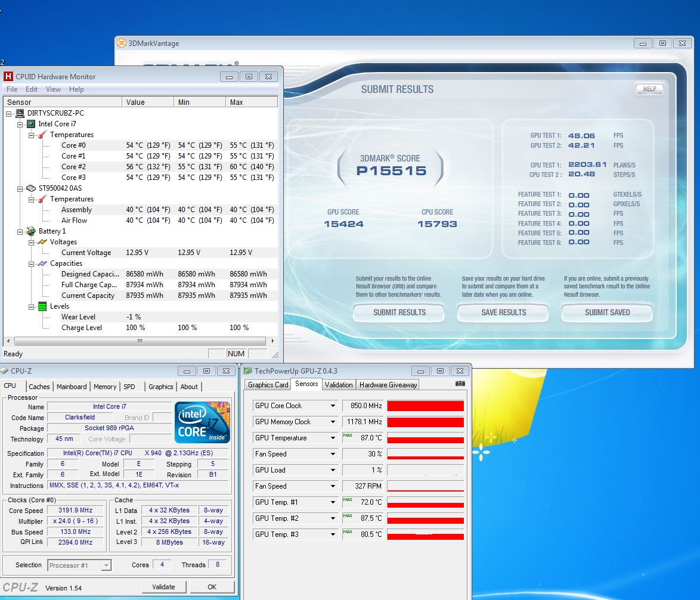
Task: Collapse the Levels tree node
Action: click(x=31, y=306)
